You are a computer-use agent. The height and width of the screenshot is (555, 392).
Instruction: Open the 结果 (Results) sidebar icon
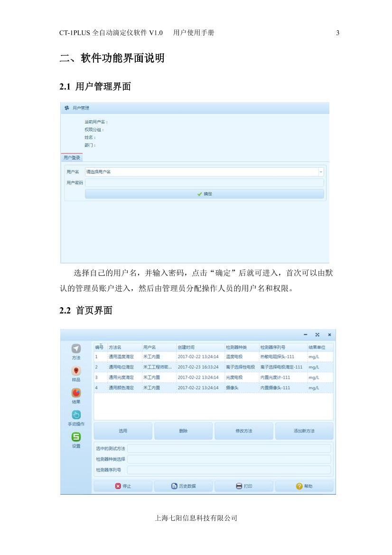[x=76, y=393]
